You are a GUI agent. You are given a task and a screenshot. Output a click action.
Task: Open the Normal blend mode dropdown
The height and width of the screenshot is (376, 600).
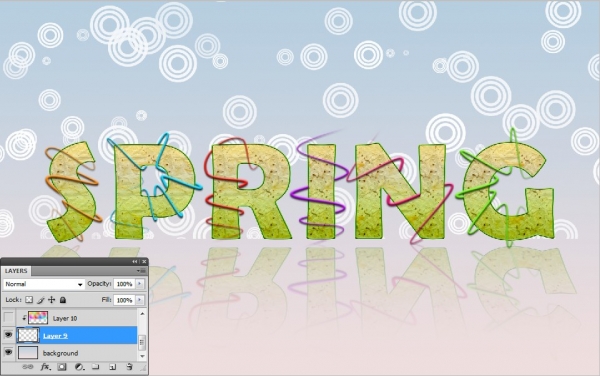(44, 284)
